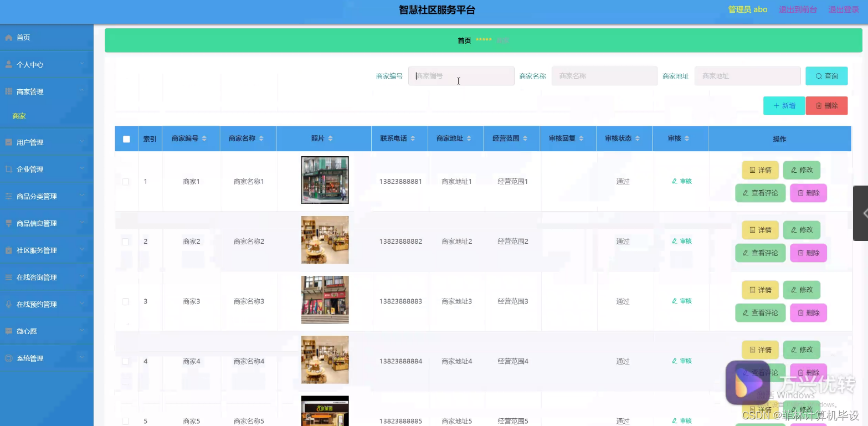Focus the 商家地址 search input

pos(748,76)
